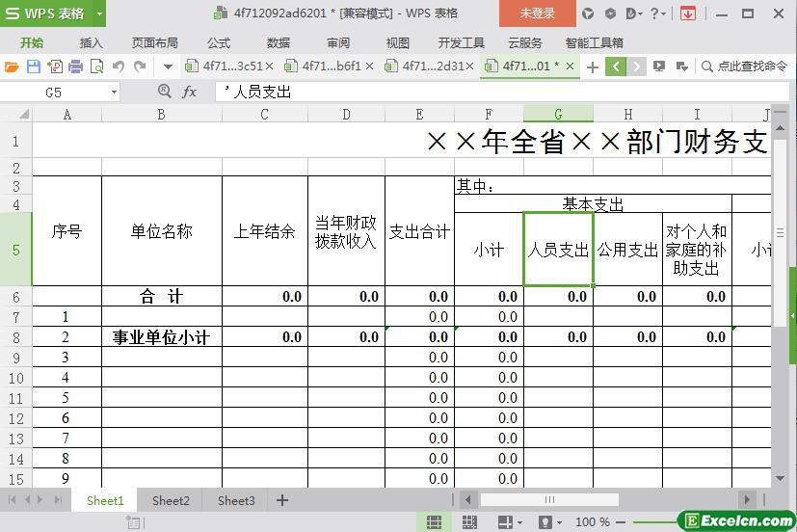This screenshot has width=797, height=532.
Task: Open the 开始 ribbon tab
Action: [x=32, y=43]
